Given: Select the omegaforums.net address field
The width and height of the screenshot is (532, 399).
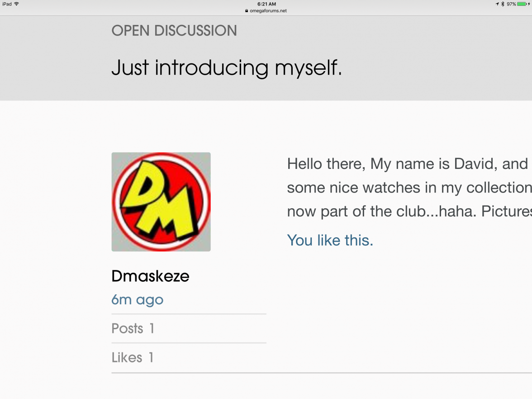Looking at the screenshot, I should tap(268, 11).
